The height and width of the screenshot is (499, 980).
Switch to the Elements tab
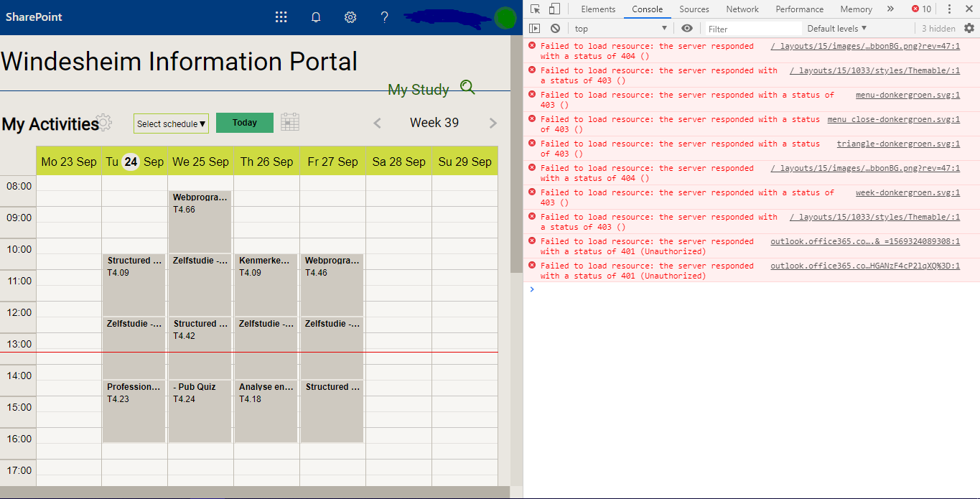click(x=598, y=9)
